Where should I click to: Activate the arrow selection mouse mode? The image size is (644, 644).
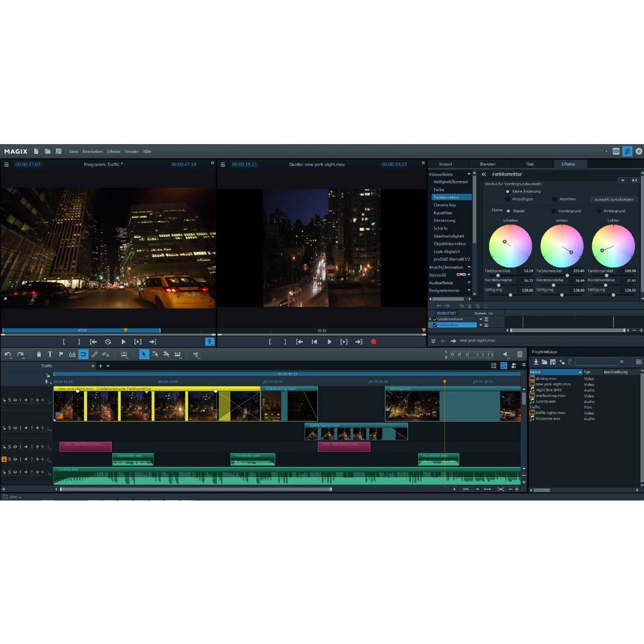click(144, 355)
